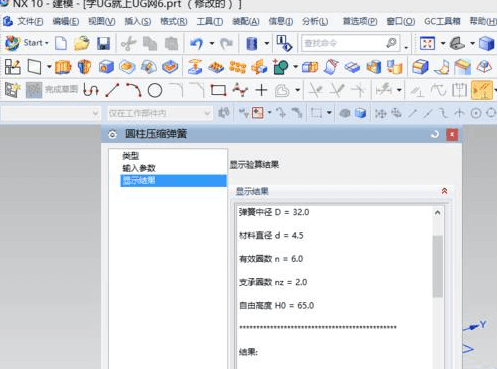Select the highlighted 显示结果 step in the dialog list
The height and width of the screenshot is (369, 498).
173,180
